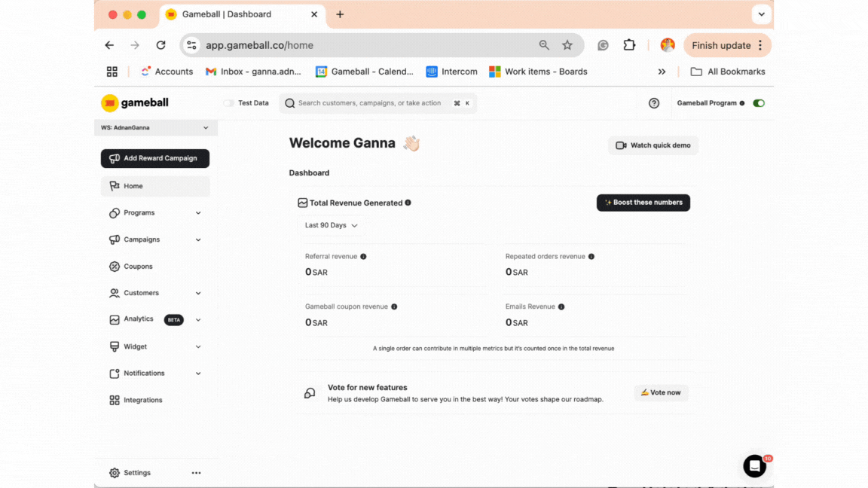Select the Gameball | Dashboard browser tab

[243, 14]
